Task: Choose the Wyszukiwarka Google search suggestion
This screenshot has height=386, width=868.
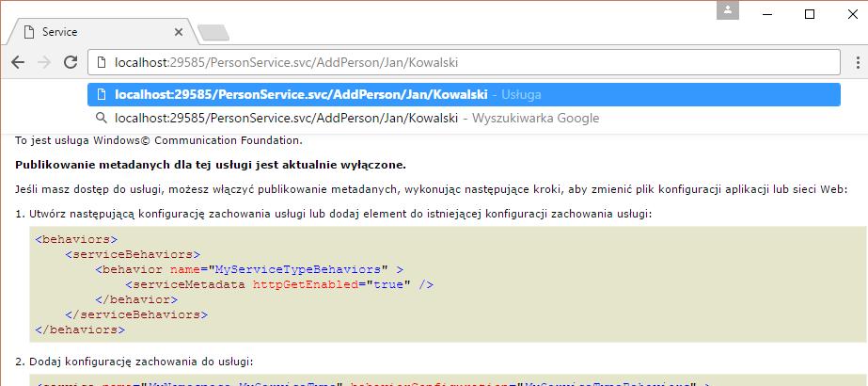Action: pos(464,118)
